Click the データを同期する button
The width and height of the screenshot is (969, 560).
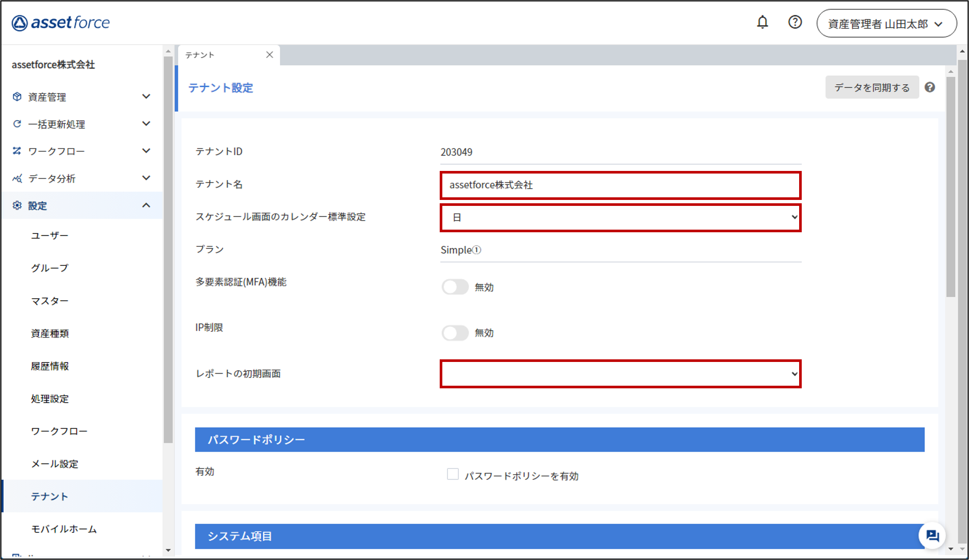[872, 87]
